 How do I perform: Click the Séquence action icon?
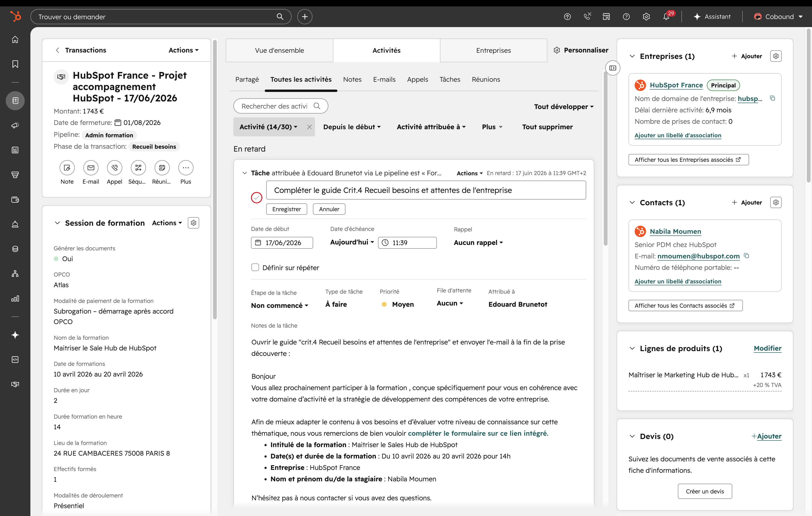coord(138,168)
